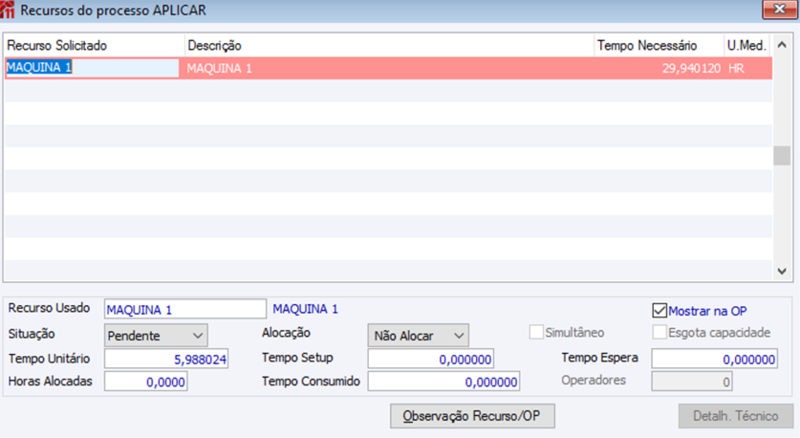Viewport: 800px width, 438px height.
Task: Click the vertical scrollbar thumb in the grid
Action: point(782,156)
